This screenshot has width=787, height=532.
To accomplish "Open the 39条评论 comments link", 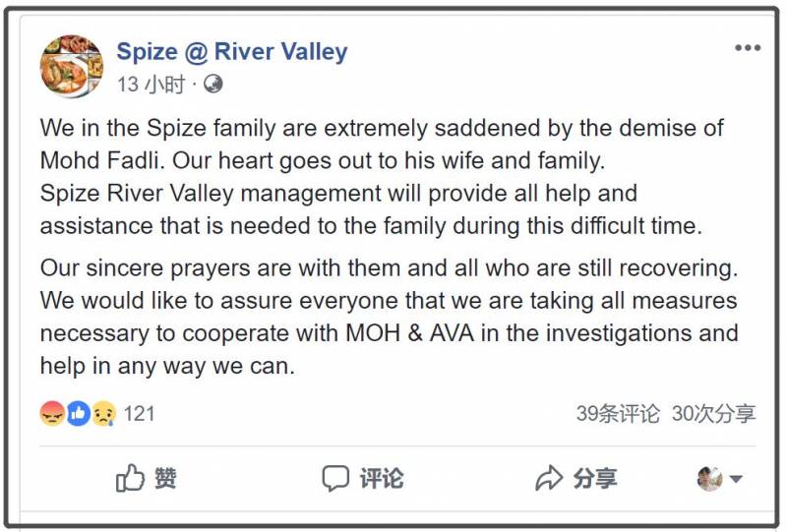I will click(618, 414).
